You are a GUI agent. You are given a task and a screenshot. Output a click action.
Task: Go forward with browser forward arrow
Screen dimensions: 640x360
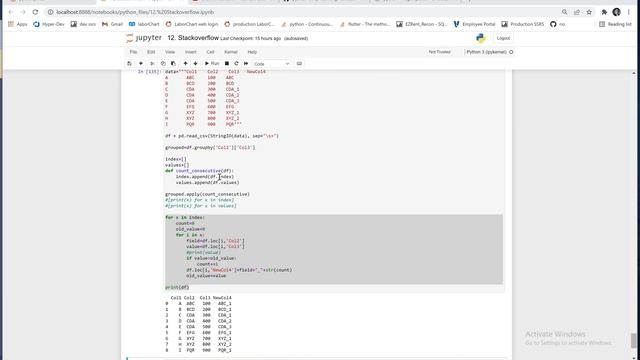tap(23, 12)
